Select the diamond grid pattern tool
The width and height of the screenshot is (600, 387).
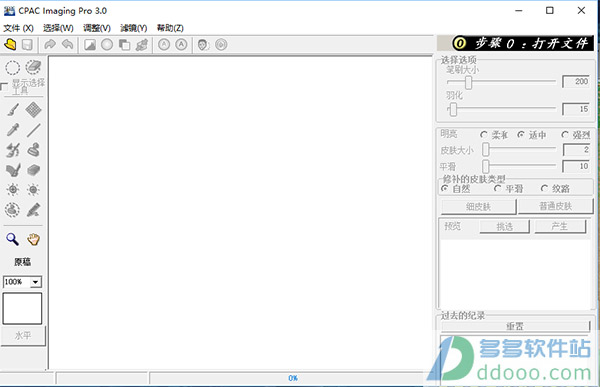coord(33,110)
